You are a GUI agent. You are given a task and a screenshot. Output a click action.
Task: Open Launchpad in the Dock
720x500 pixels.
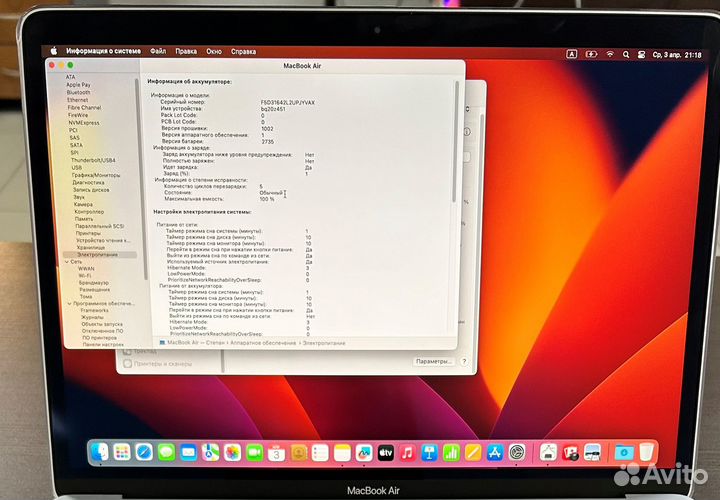(x=122, y=453)
